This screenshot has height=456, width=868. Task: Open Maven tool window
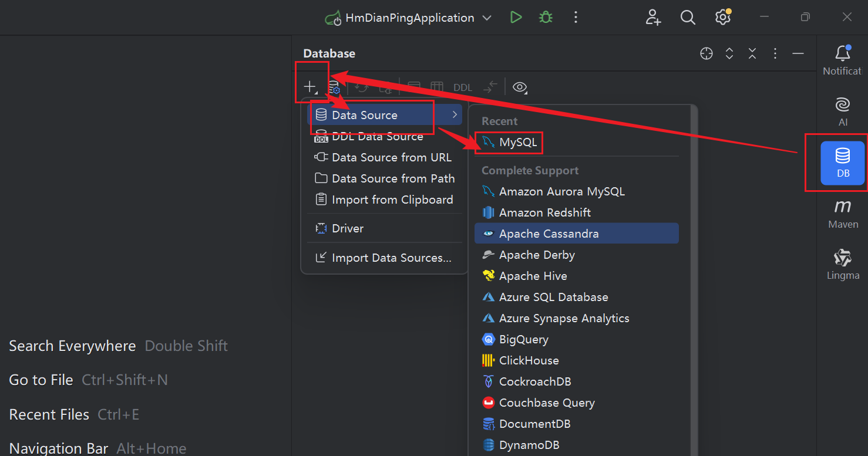point(843,214)
